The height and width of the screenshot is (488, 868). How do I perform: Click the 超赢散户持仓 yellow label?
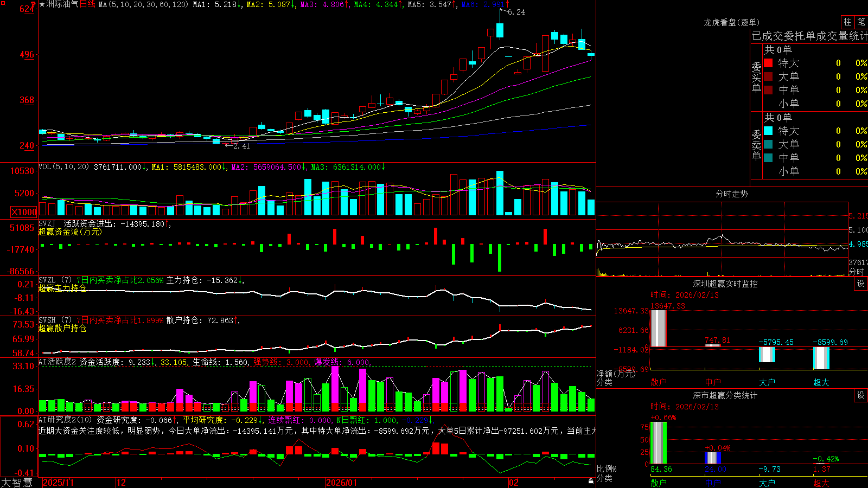(62, 328)
